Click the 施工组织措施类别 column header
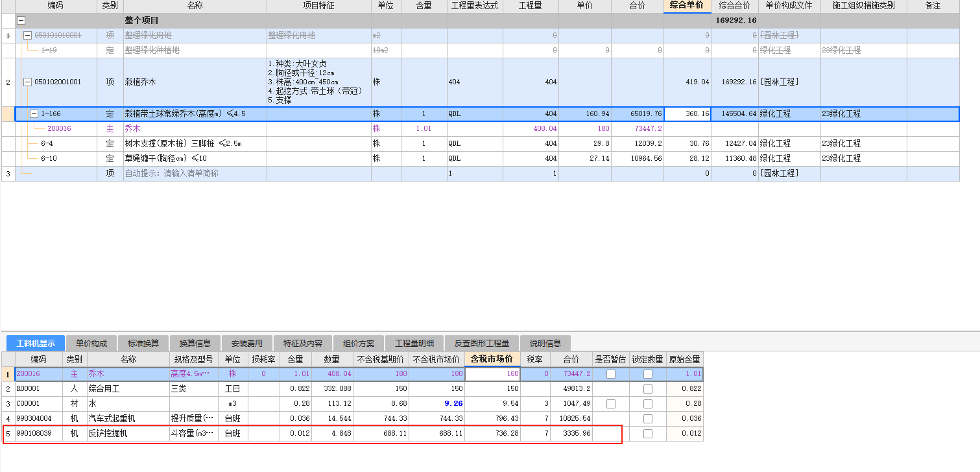Screen dimensions: 980x472 click(x=864, y=6)
